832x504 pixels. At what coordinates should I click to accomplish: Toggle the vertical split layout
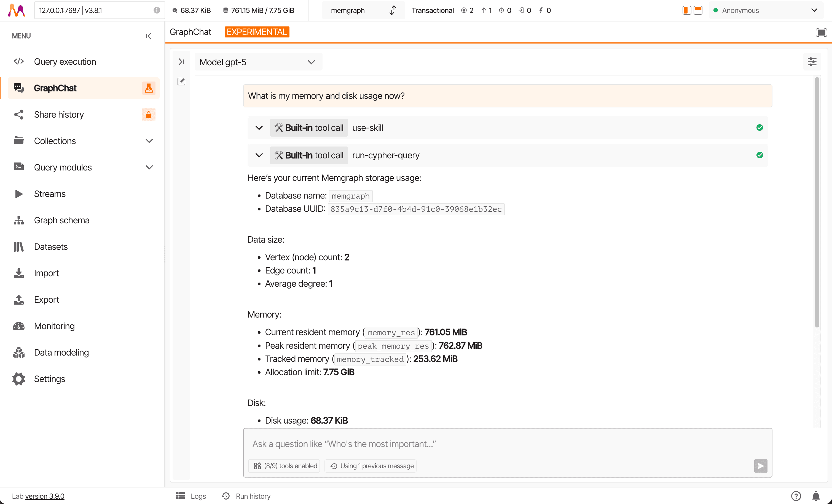point(686,10)
